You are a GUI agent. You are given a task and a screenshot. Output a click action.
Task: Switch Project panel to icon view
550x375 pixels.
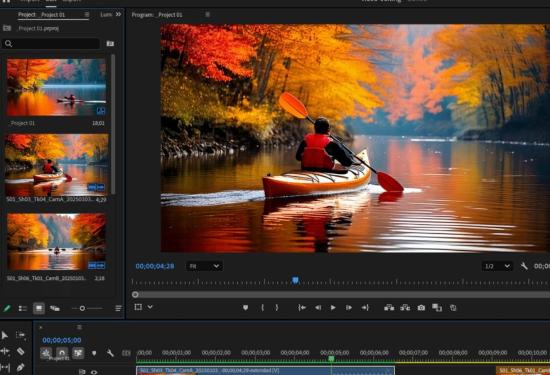(39, 308)
